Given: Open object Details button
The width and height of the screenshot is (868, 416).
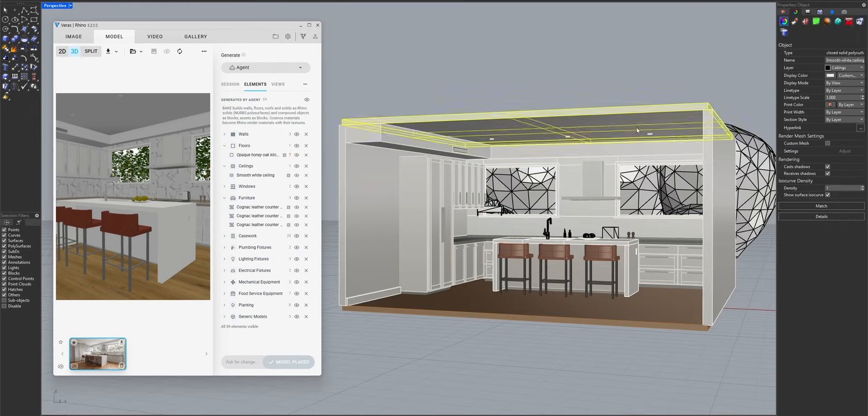Looking at the screenshot, I should tap(821, 216).
